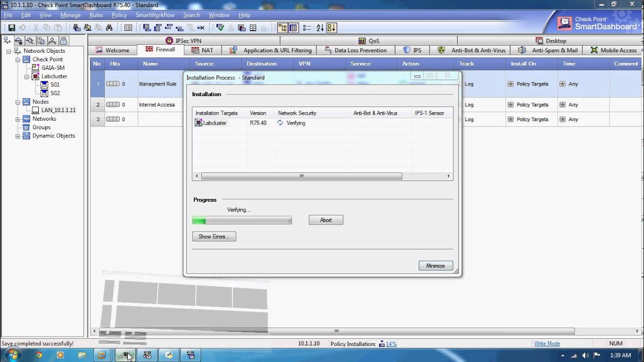
Task: Open the SmartWorkflow menu
Action: (x=155, y=15)
